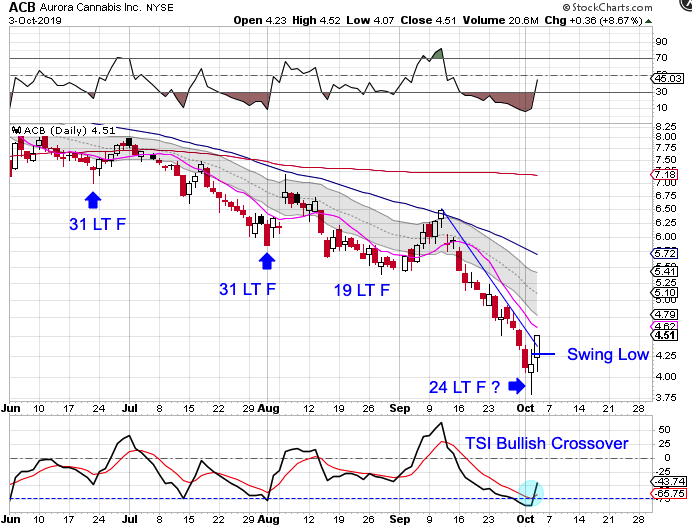Screen dimensions: 692x527
Task: Click the Close 4.51 header value
Action: (x=428, y=20)
